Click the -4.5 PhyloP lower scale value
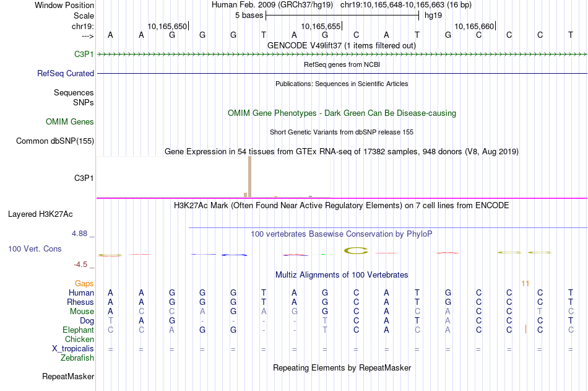 pyautogui.click(x=80, y=265)
